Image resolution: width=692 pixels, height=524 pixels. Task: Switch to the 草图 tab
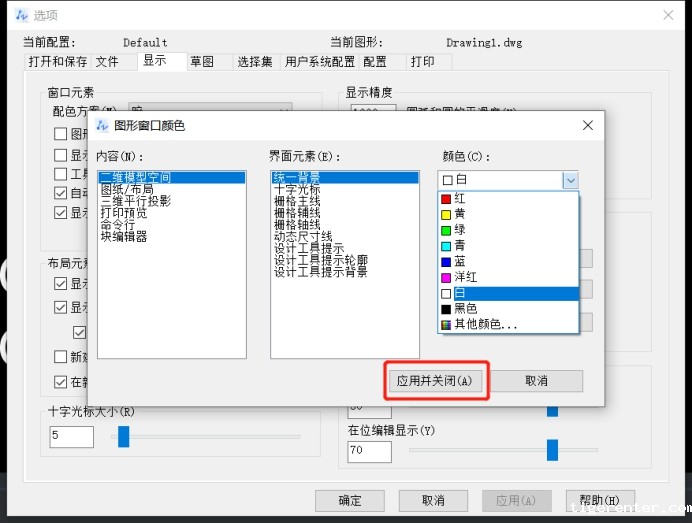(202, 62)
